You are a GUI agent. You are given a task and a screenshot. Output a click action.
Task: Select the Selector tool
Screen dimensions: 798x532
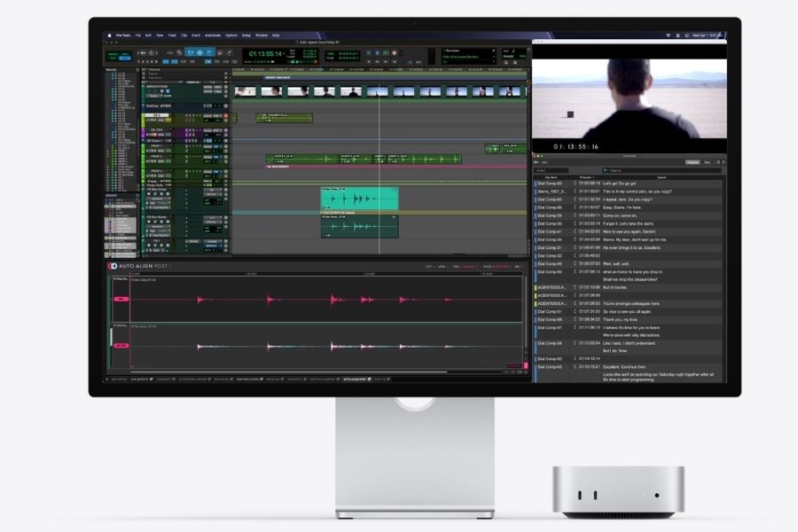(199, 52)
